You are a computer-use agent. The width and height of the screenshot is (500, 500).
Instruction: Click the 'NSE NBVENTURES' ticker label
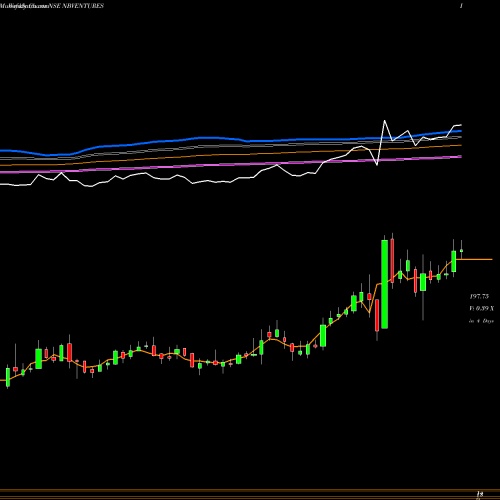[x=76, y=6]
